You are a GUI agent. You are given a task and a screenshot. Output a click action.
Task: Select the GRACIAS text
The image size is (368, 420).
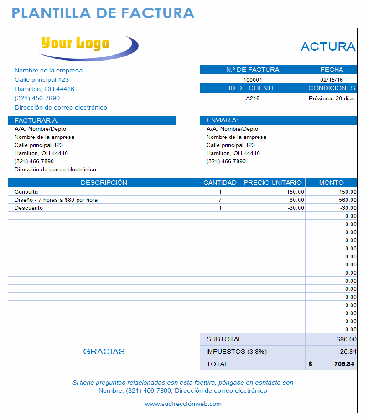104,351
